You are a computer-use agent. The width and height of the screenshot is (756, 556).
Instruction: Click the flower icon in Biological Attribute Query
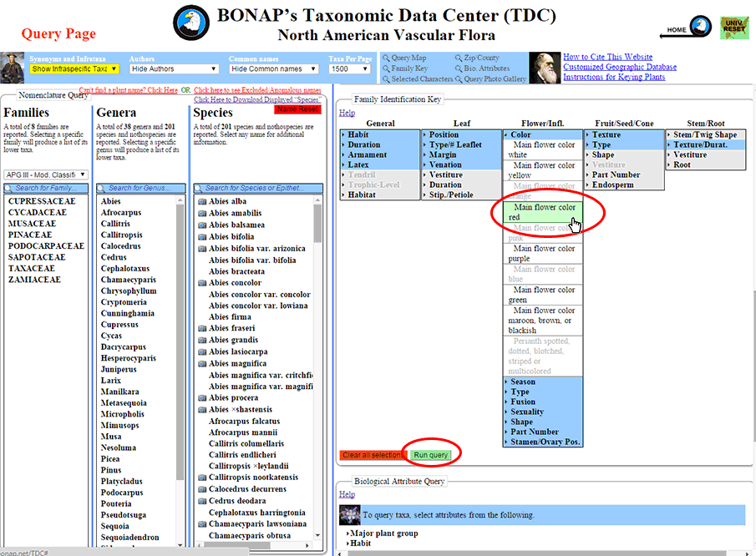tap(349, 515)
